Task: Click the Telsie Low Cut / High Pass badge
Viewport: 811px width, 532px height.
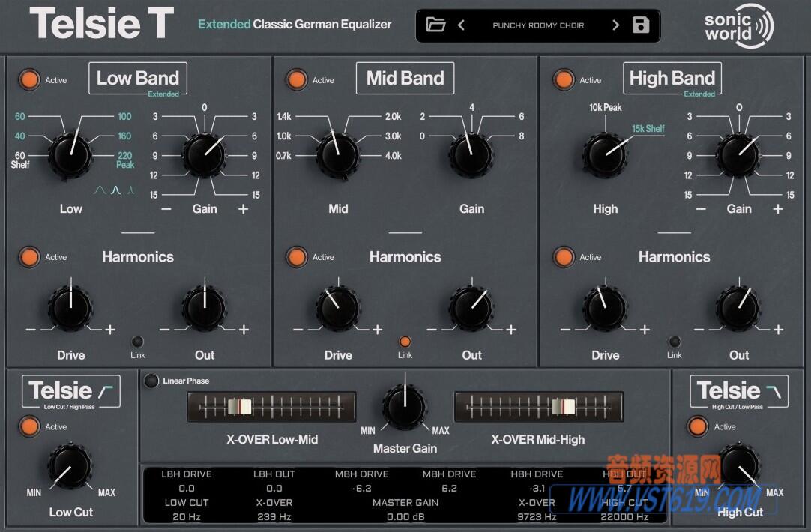Action: tap(71, 390)
